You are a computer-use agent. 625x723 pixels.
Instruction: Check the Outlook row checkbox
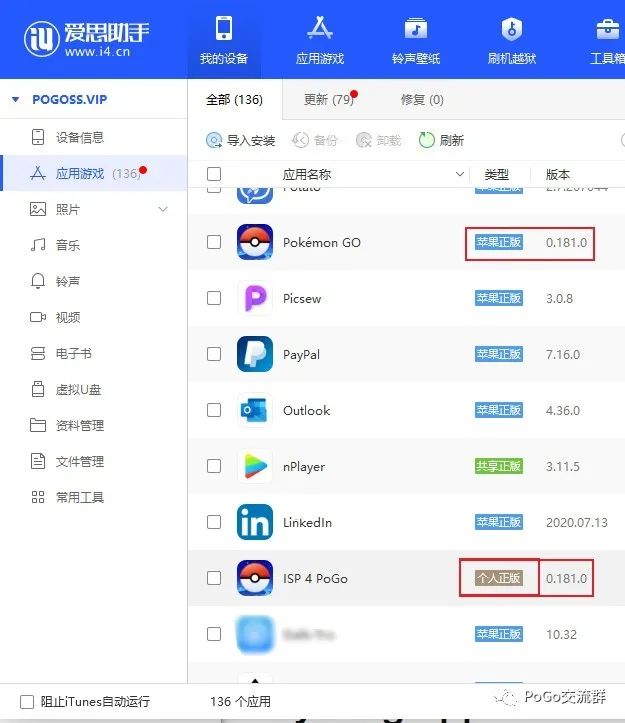(x=214, y=410)
